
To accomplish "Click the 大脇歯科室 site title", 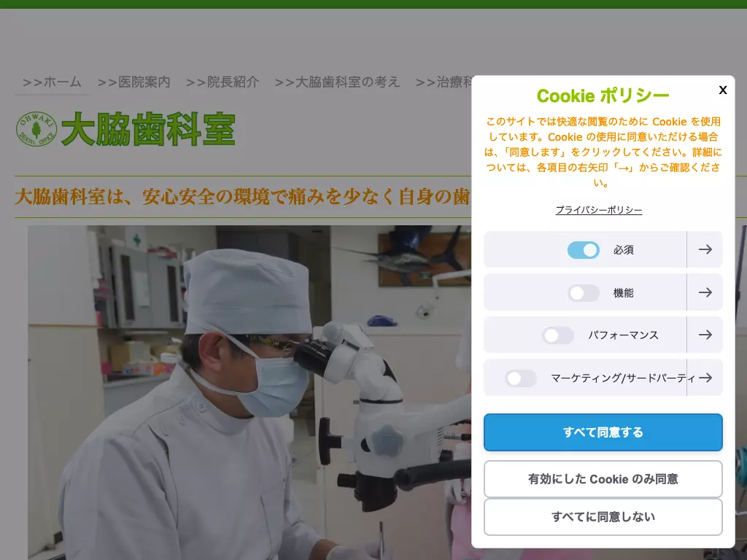I will point(148,129).
